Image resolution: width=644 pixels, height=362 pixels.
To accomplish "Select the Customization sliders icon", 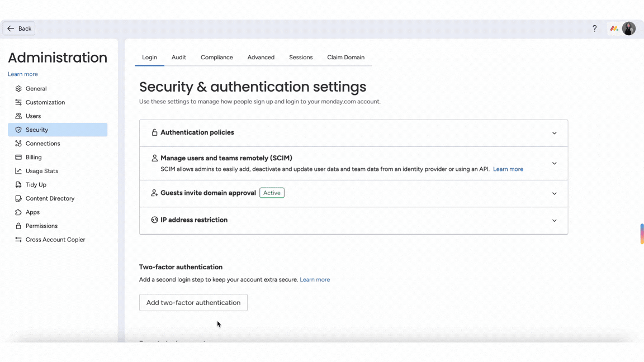I will pos(18,102).
